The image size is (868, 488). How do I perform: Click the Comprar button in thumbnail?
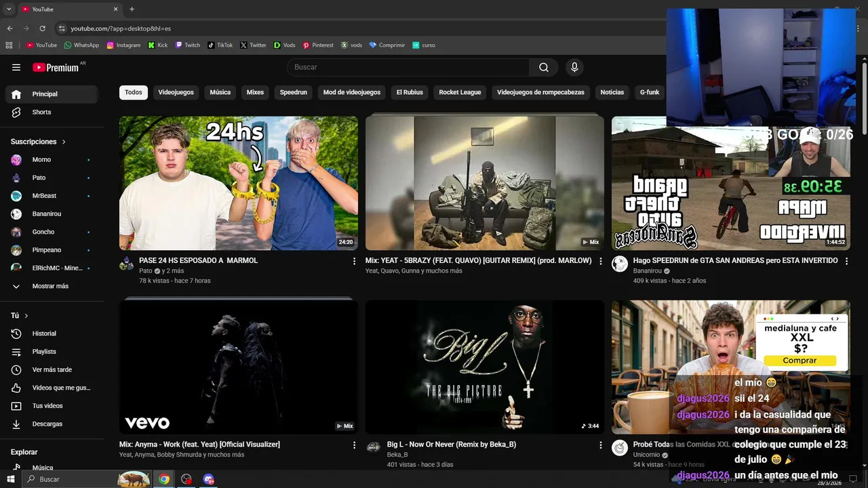800,361
